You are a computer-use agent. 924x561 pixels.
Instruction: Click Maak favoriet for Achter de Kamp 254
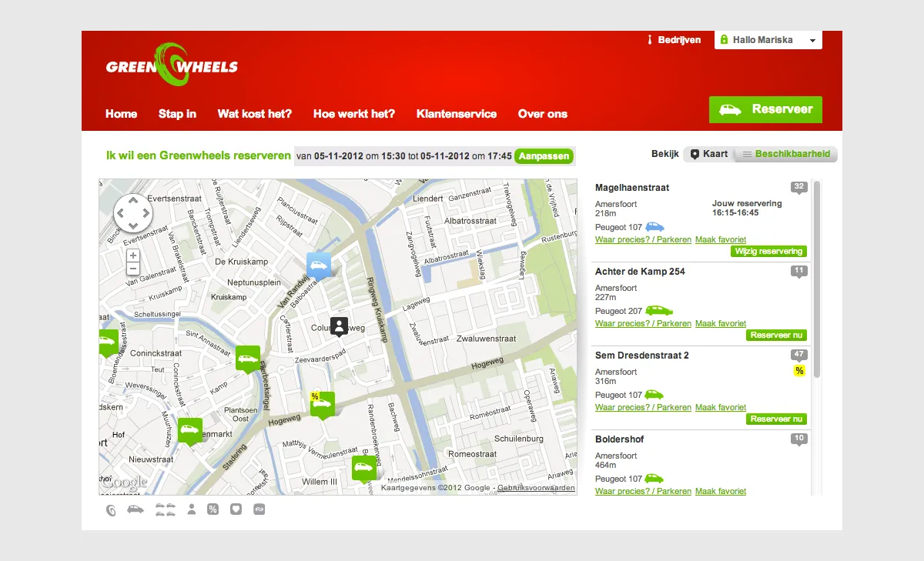[x=721, y=324]
